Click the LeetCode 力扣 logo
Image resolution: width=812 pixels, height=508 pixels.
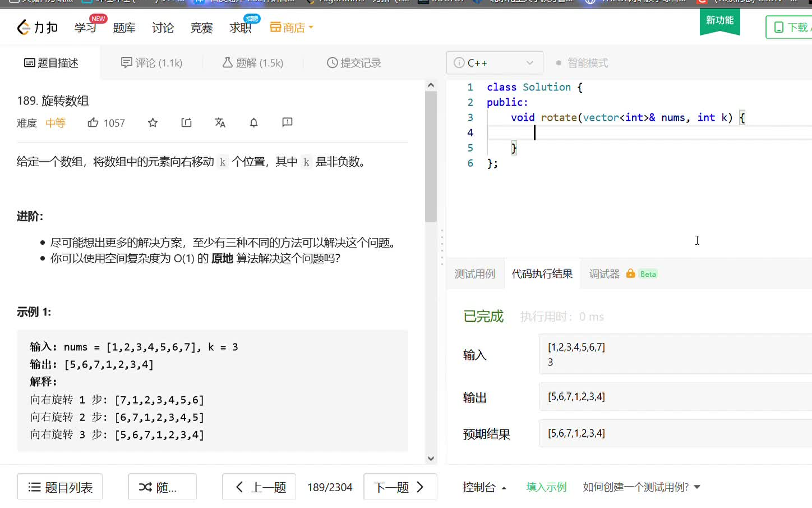click(37, 27)
